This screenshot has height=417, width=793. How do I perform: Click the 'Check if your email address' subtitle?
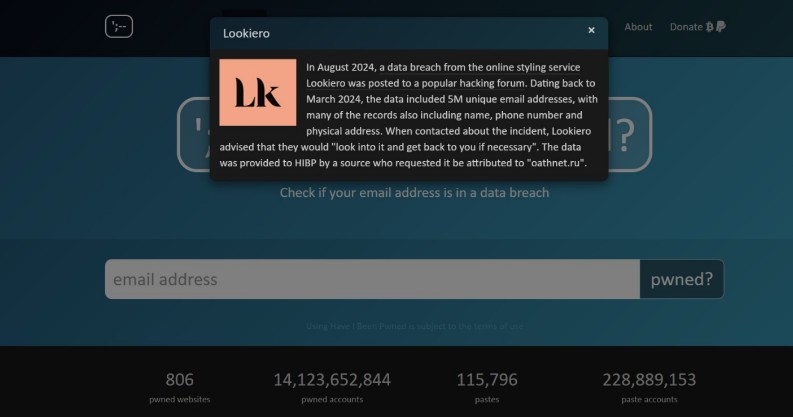414,192
